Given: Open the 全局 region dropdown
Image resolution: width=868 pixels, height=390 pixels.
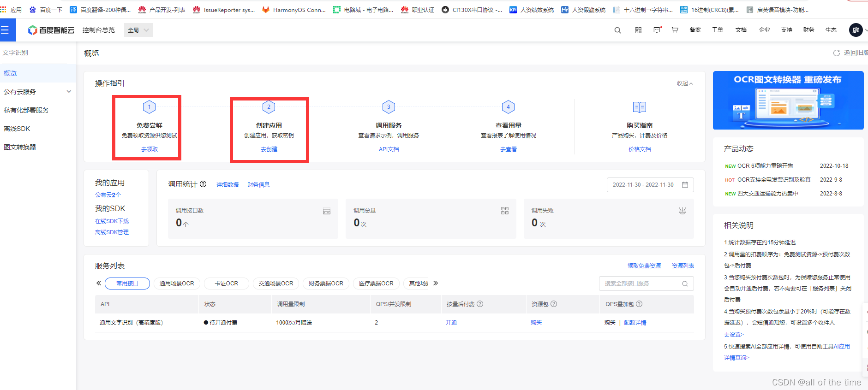Looking at the screenshot, I should point(138,30).
